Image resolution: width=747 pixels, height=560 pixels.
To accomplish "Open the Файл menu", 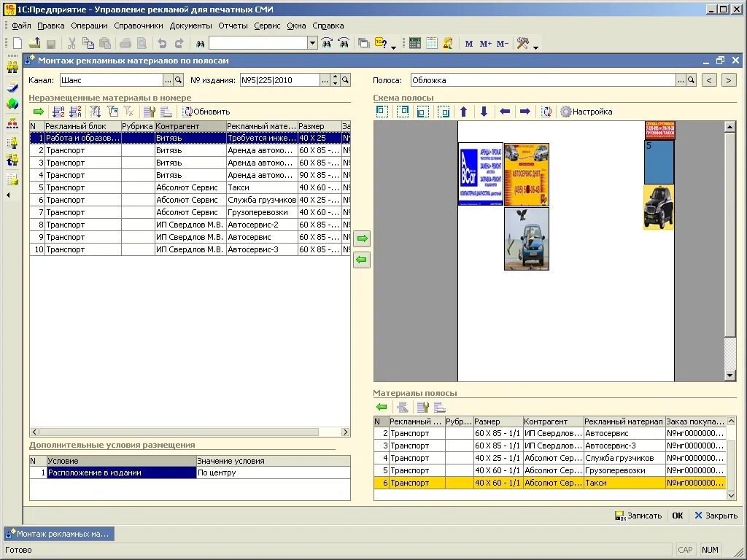I will click(x=21, y=26).
